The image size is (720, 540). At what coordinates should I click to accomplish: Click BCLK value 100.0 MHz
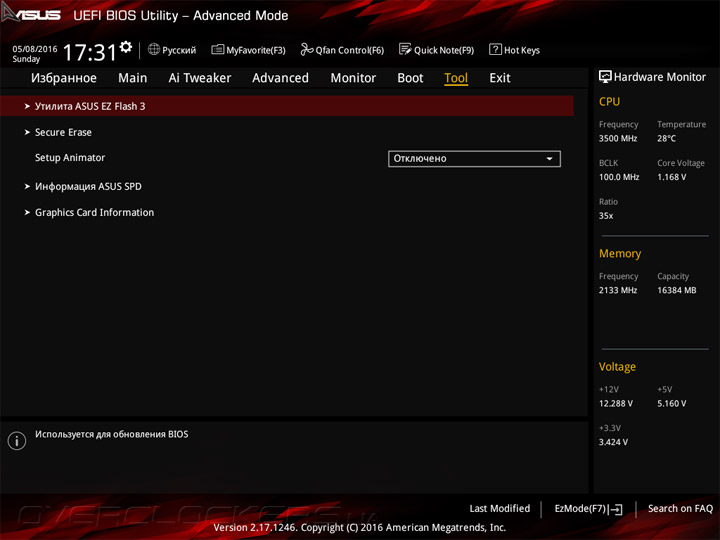coord(619,177)
